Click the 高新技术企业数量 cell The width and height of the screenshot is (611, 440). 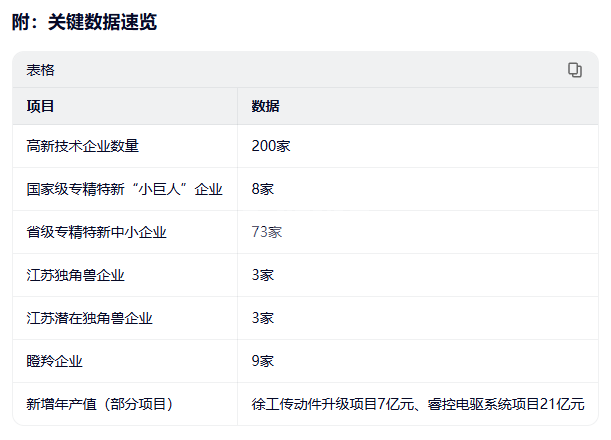tap(82, 146)
